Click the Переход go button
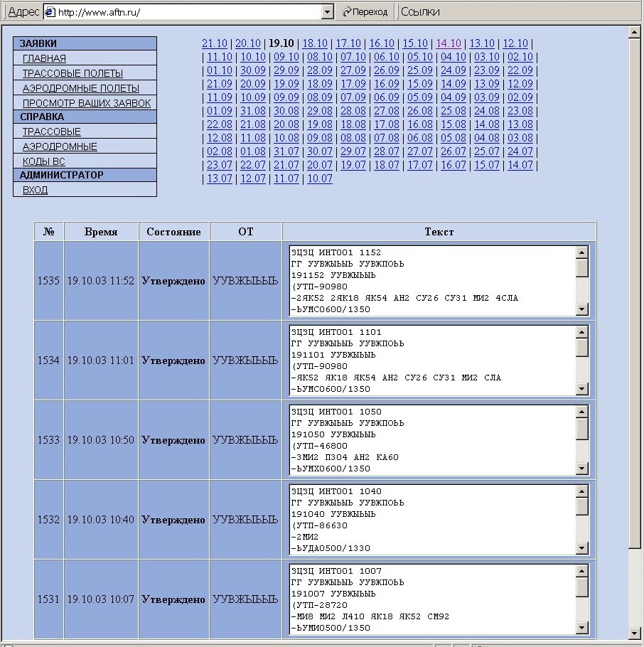Screen dimensions: 644x647 (x=365, y=11)
